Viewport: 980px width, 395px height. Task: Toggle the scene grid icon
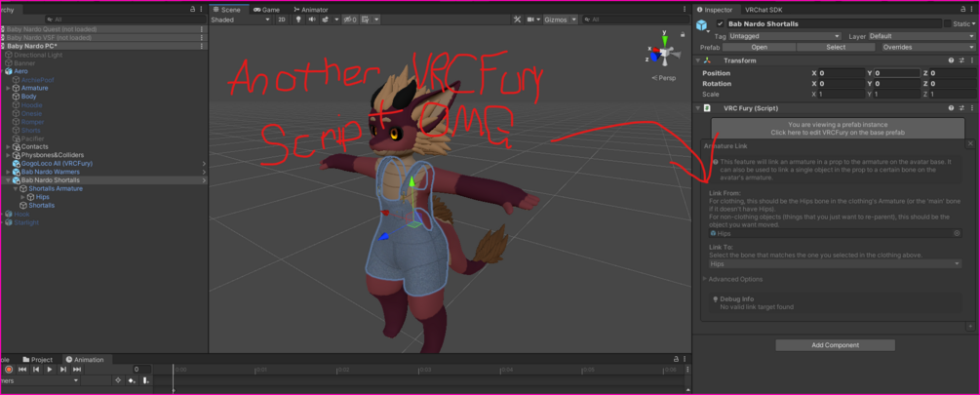coord(365,20)
